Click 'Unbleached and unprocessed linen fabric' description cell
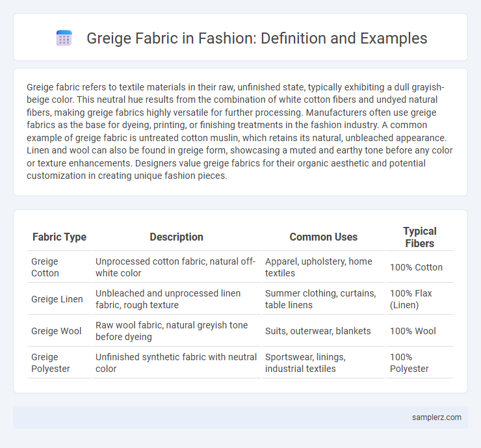This screenshot has width=481, height=448. (x=176, y=299)
